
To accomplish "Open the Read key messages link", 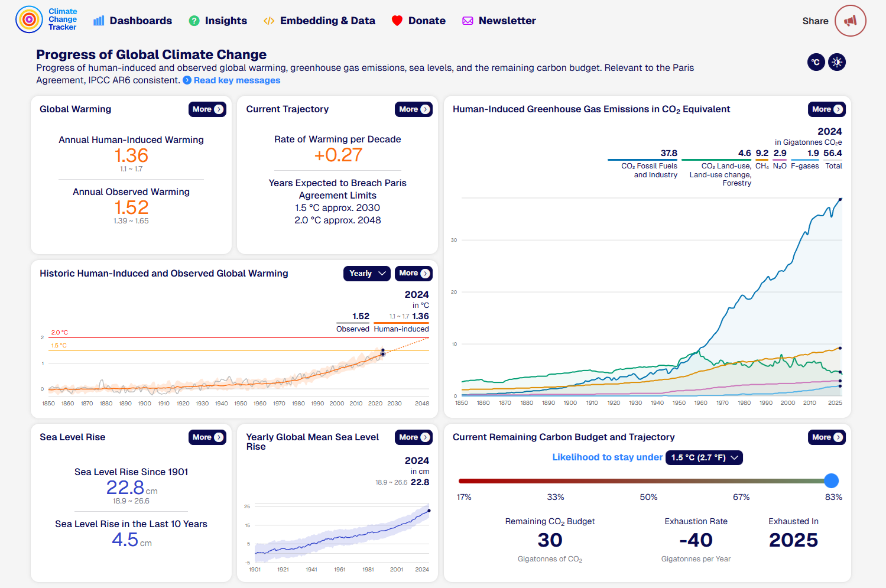I will [x=236, y=80].
